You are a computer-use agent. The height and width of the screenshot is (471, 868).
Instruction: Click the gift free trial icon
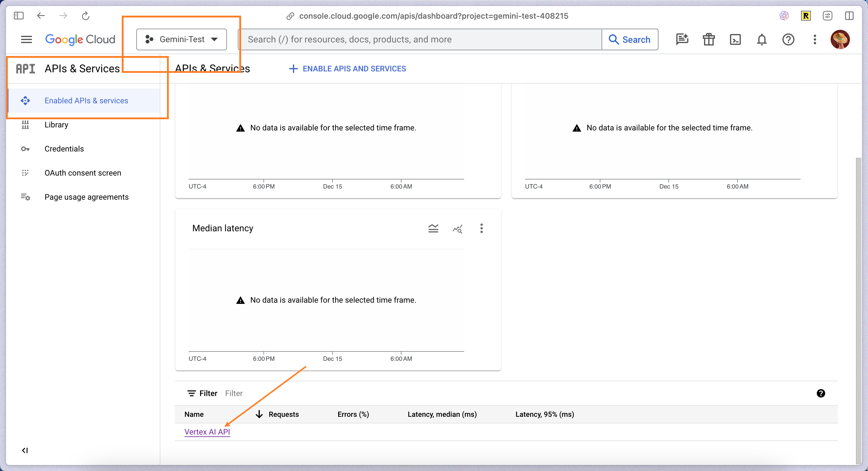coord(709,39)
